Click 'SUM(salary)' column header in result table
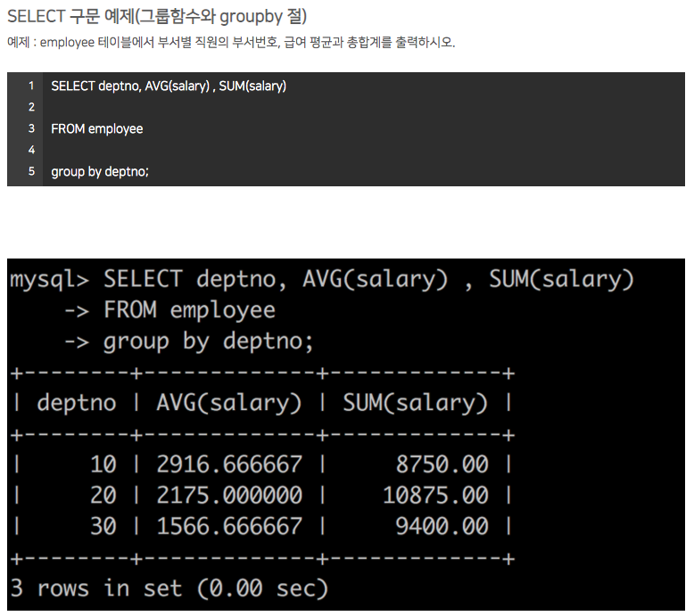Viewport: 694px width, 616px height. (416, 404)
